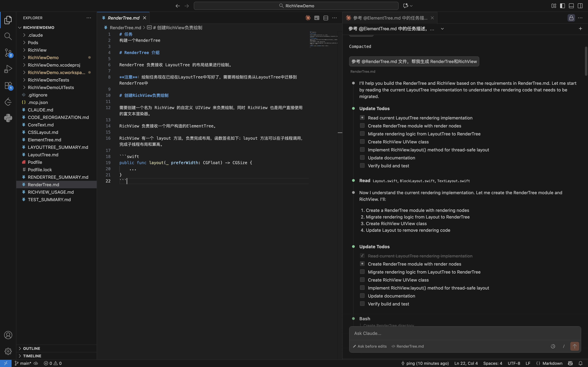588x367 pixels.
Task: Open CLAUDE.md in the explorer
Action: (x=40, y=110)
